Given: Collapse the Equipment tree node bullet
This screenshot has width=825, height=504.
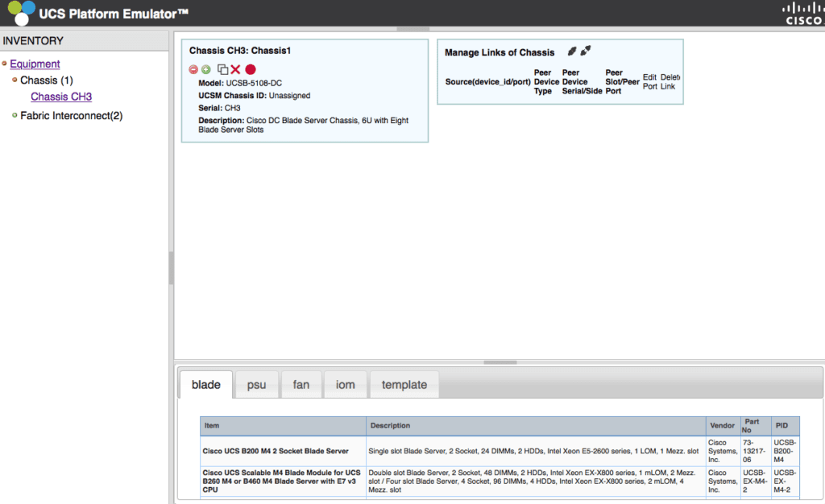Looking at the screenshot, I should click(x=4, y=64).
